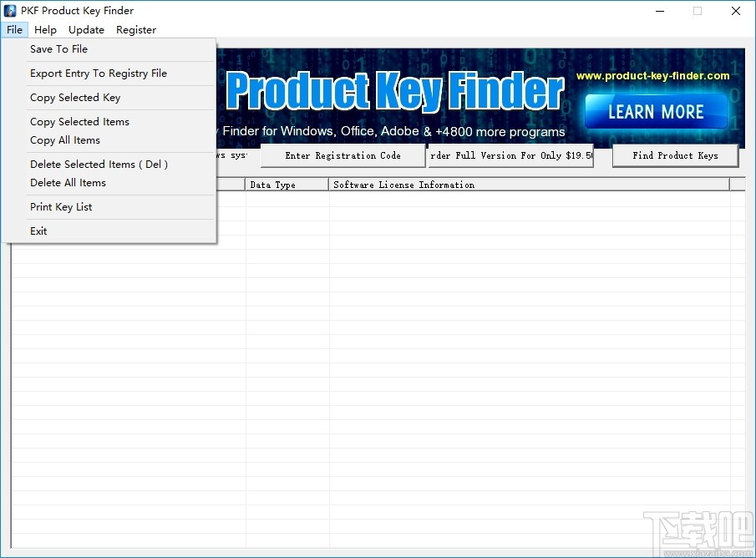
Task: Click Enter Registration Code
Action: [342, 155]
